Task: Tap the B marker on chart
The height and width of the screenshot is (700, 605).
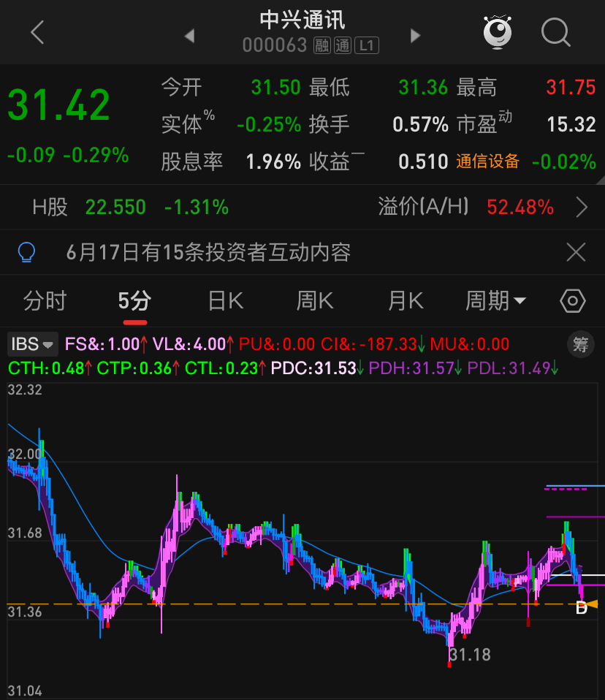Action: click(581, 608)
